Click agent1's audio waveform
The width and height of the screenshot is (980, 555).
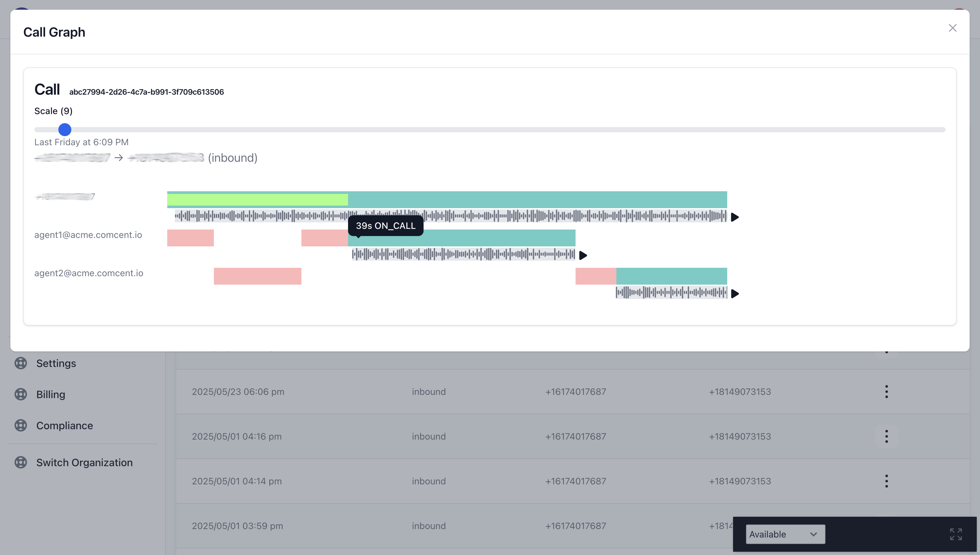pyautogui.click(x=463, y=254)
